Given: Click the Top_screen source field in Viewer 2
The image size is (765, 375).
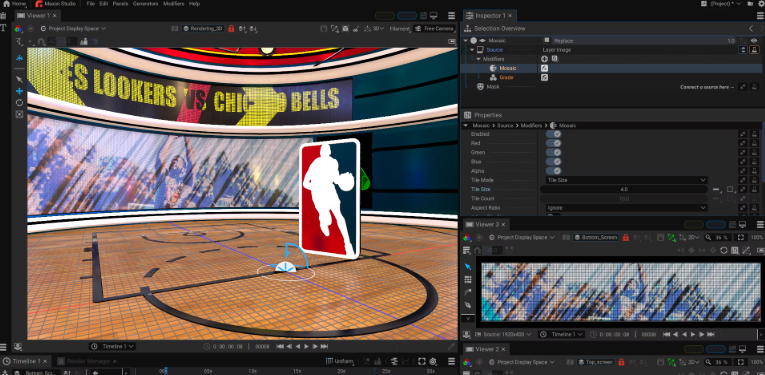Looking at the screenshot, I should [595, 362].
